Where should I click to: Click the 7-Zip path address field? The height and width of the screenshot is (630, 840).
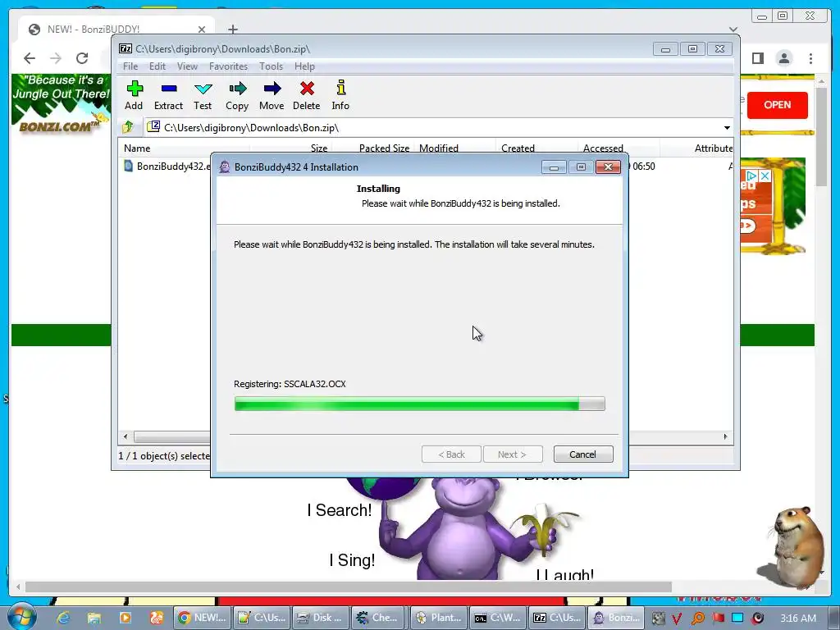click(434, 128)
